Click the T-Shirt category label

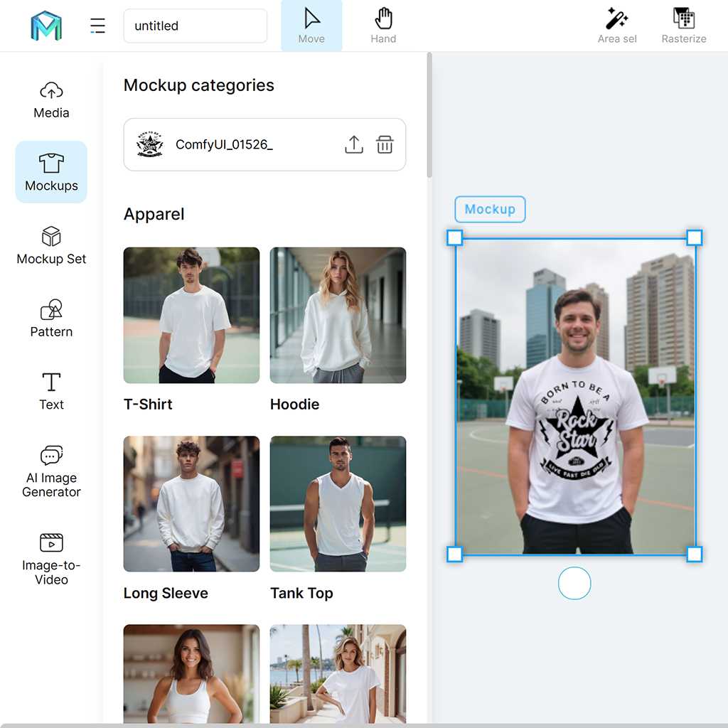[148, 405]
